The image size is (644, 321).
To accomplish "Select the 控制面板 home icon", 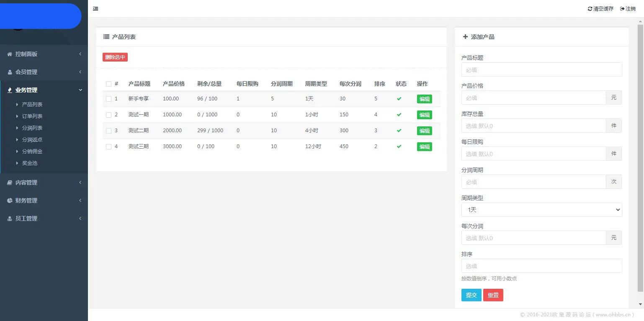I will [10, 54].
